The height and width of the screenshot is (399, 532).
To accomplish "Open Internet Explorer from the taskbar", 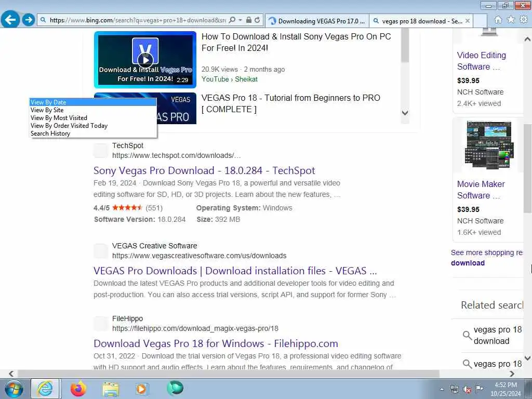I will tap(45, 389).
